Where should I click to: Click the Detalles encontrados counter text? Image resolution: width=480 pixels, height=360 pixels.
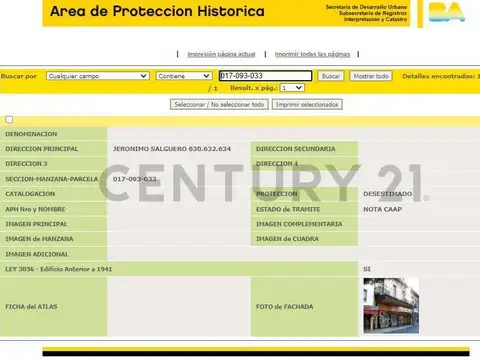[441, 76]
